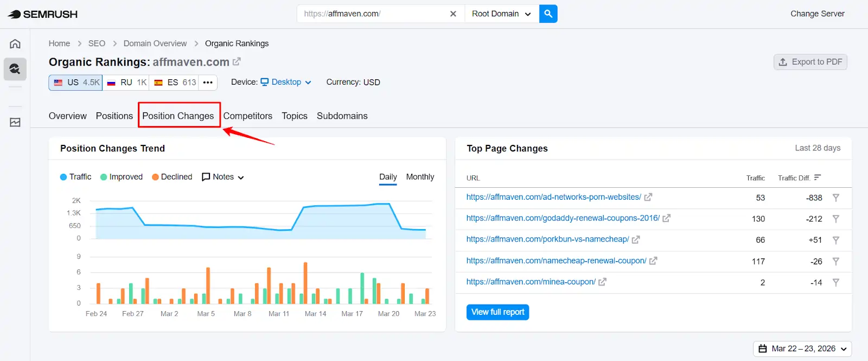
Task: Click the Mar 14 axis label on chart
Action: (315, 314)
